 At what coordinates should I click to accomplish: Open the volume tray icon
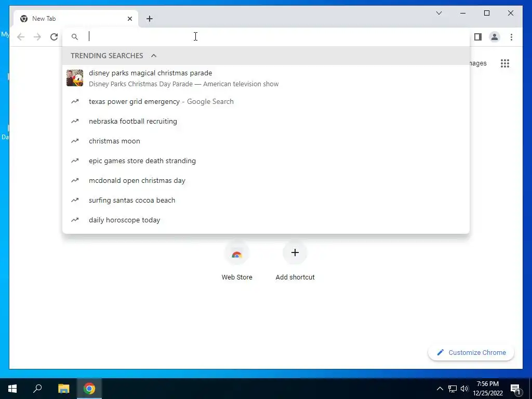click(x=464, y=389)
